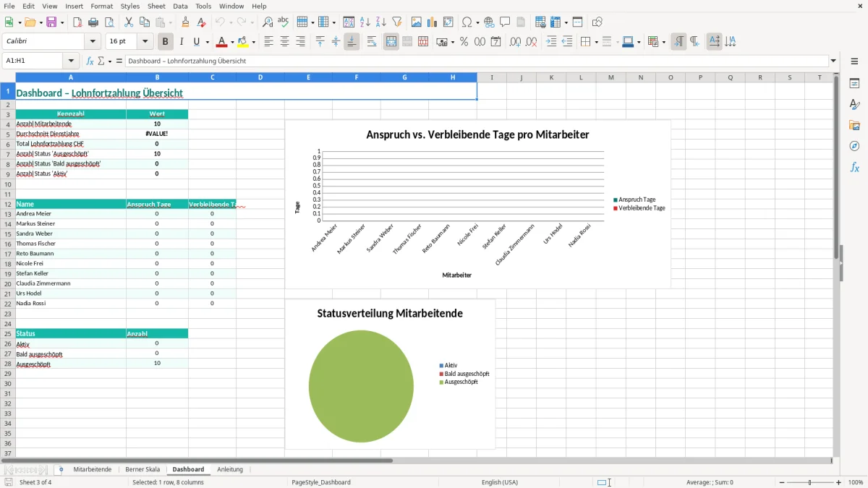Click the Insert Image icon
The image size is (868, 488).
(417, 22)
